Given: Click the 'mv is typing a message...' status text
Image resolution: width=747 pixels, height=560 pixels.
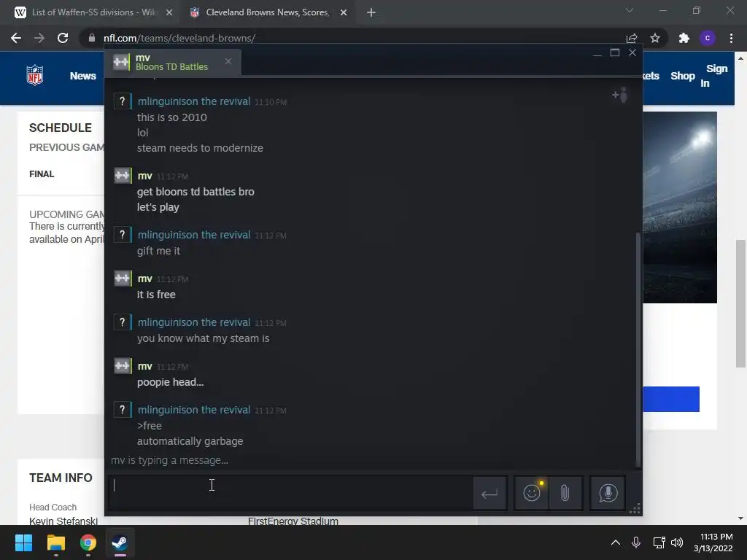Looking at the screenshot, I should [x=169, y=461].
